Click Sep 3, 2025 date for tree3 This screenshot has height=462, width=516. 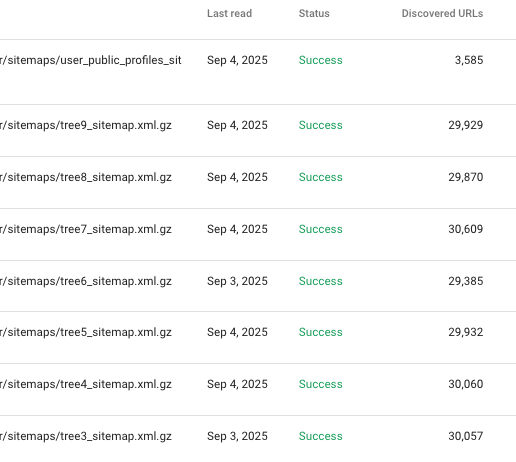[237, 436]
